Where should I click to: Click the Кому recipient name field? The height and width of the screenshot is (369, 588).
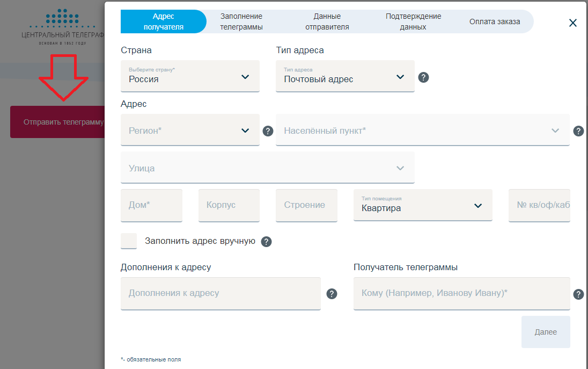coord(461,293)
